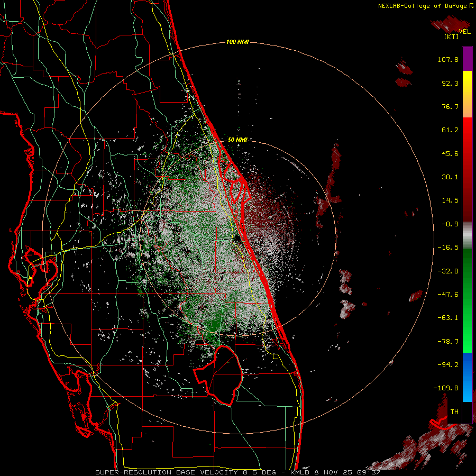Click the 30.1 velocity scale value
This screenshot has width=476, height=476.
tap(450, 177)
